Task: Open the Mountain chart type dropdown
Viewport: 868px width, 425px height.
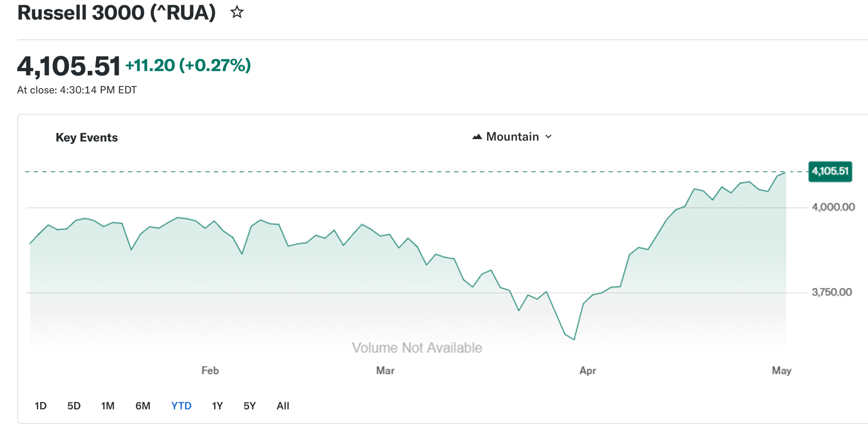Action: click(512, 137)
